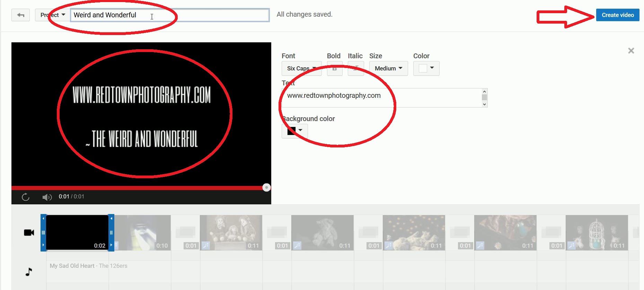Viewport: 644px width, 290px height.
Task: Click the audio track 'My Sad Old Heart'
Action: [88, 266]
